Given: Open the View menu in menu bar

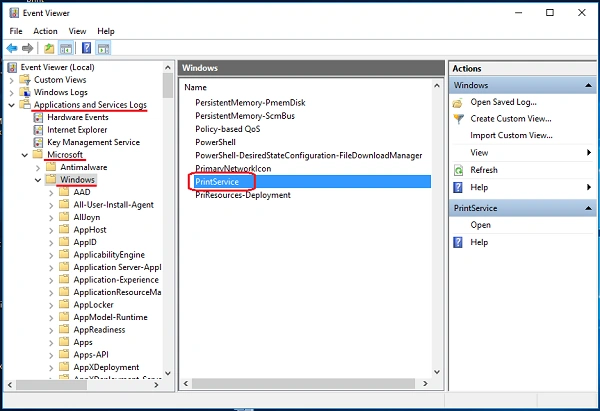Looking at the screenshot, I should 77,31.
